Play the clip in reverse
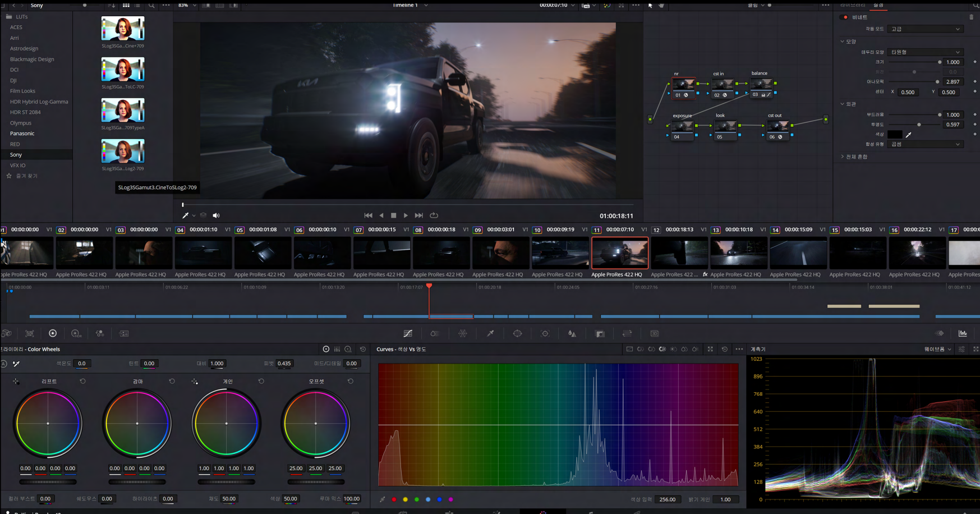The height and width of the screenshot is (514, 980). [x=381, y=215]
